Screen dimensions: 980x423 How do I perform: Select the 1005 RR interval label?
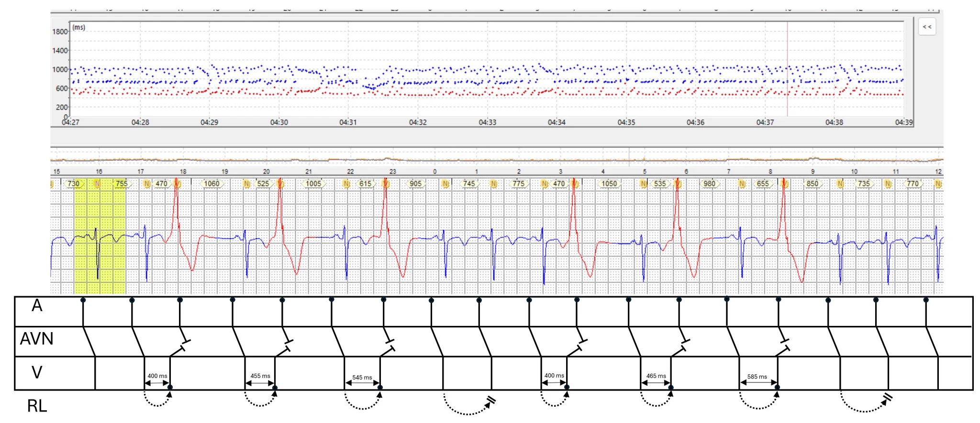pyautogui.click(x=313, y=184)
